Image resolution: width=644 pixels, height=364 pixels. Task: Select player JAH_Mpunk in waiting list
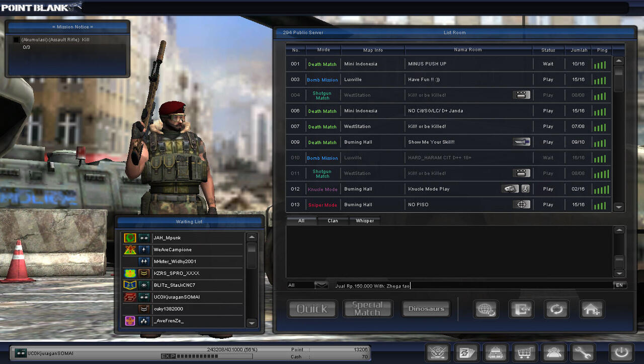click(x=184, y=238)
